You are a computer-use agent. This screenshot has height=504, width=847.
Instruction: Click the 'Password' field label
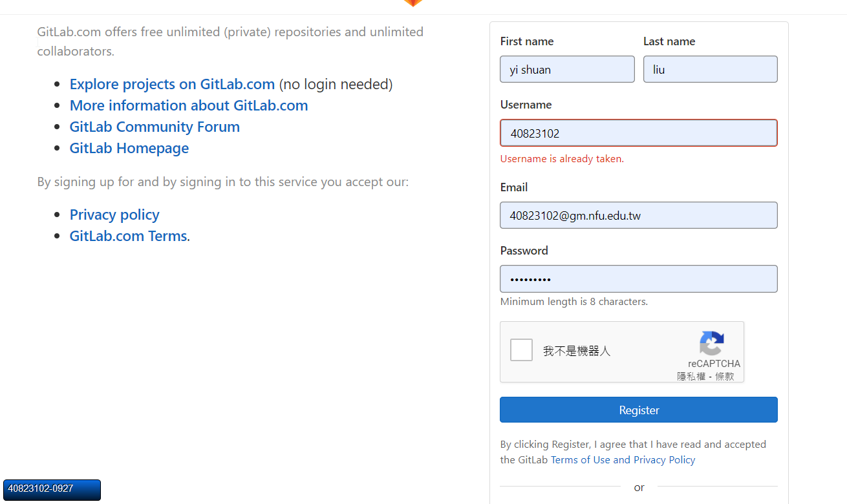click(x=524, y=251)
